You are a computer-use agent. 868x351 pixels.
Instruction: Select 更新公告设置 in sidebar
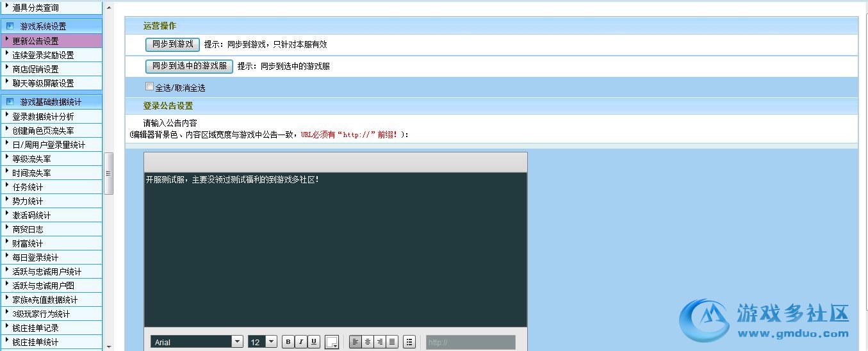click(51, 40)
